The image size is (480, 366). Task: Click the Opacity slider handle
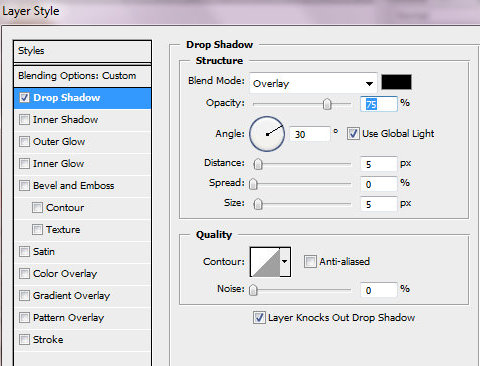coord(327,104)
